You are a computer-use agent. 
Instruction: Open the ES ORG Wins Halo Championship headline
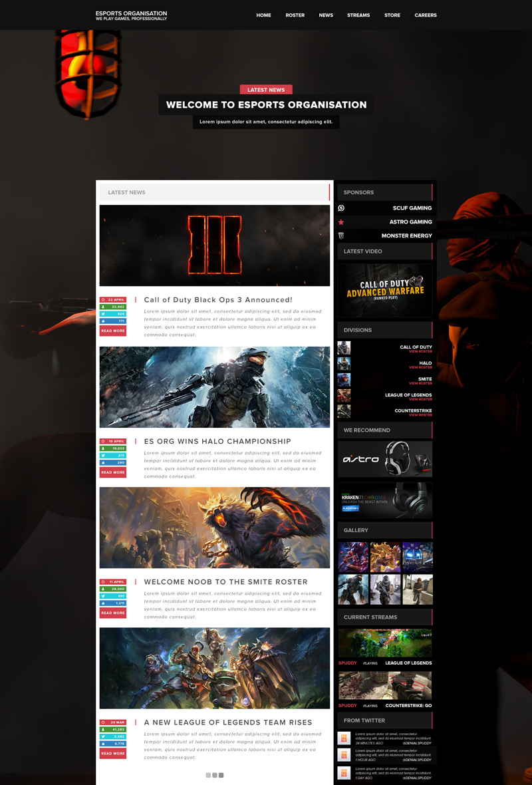[x=217, y=442]
